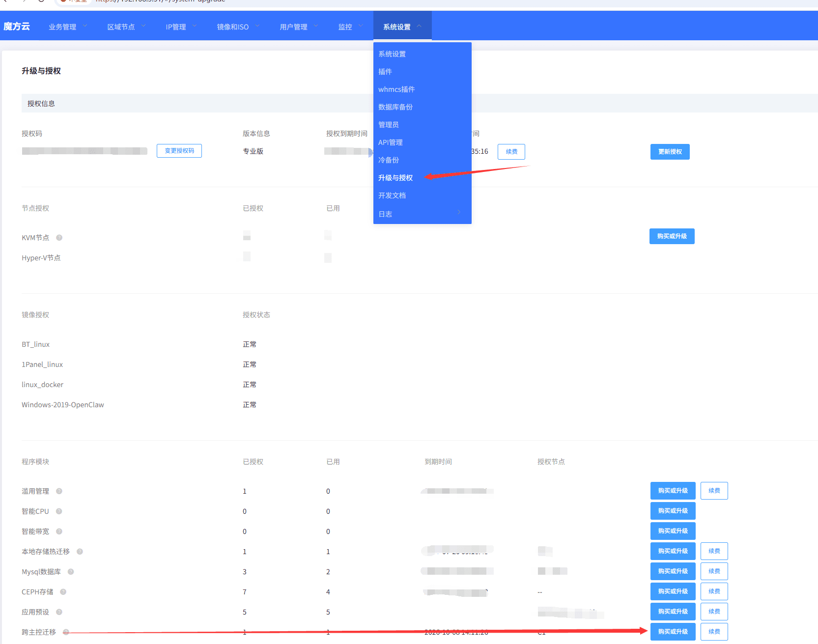Click 续费 next to authorization expiry time

(x=511, y=152)
